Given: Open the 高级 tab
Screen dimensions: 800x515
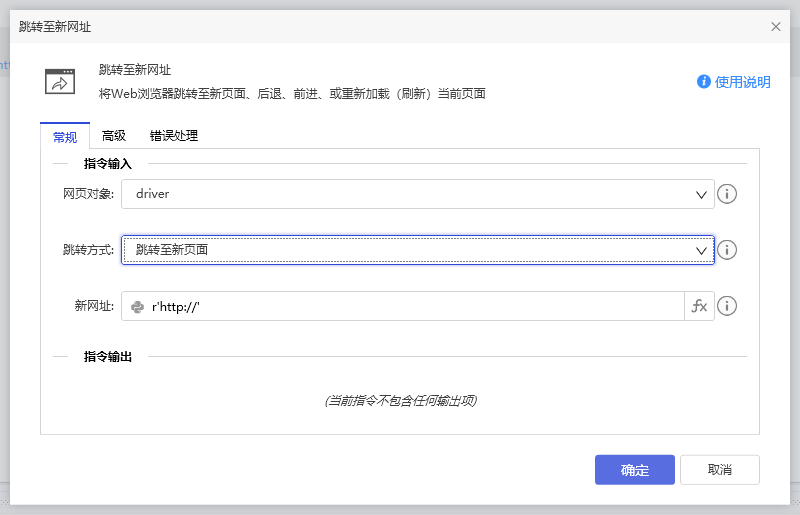Looking at the screenshot, I should 114,136.
